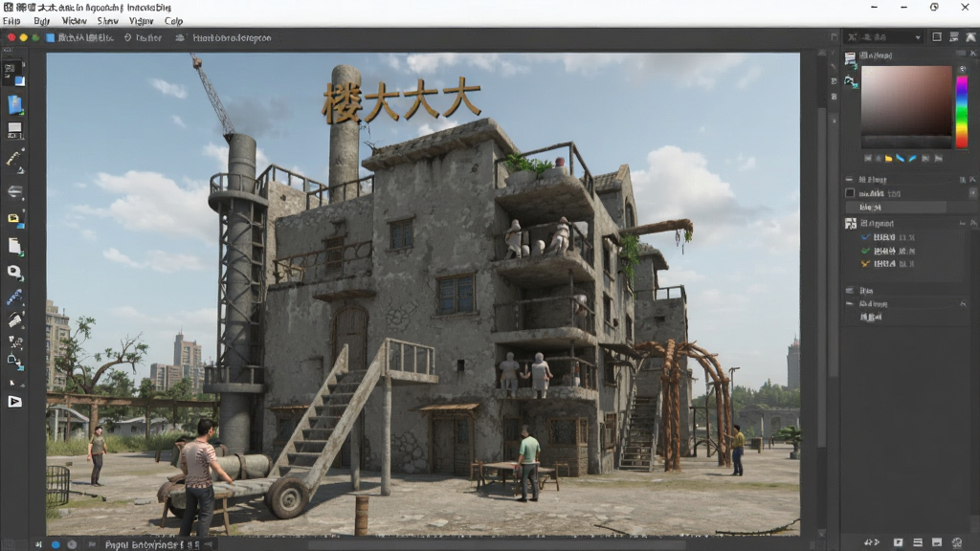Click the red dot in the top toolbar

click(11, 38)
